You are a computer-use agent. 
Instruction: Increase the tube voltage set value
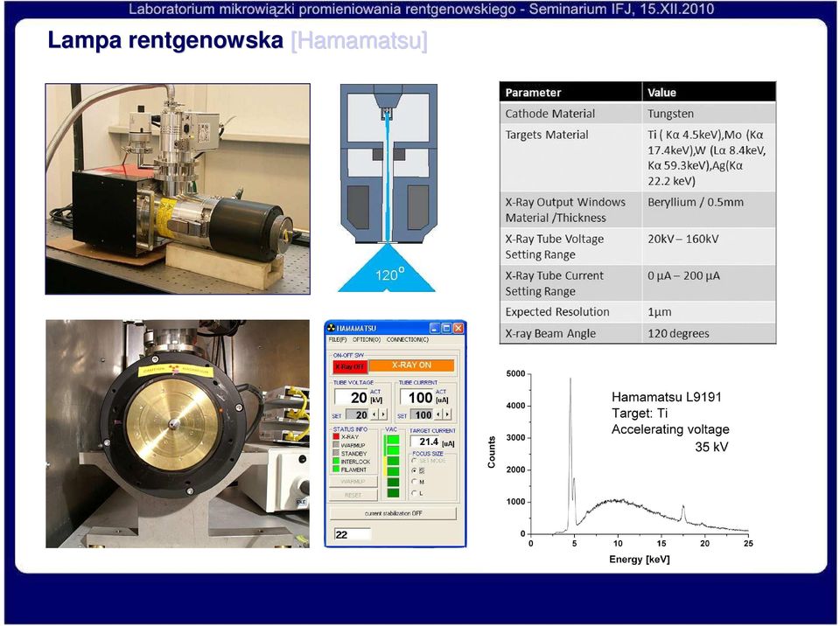(x=383, y=414)
